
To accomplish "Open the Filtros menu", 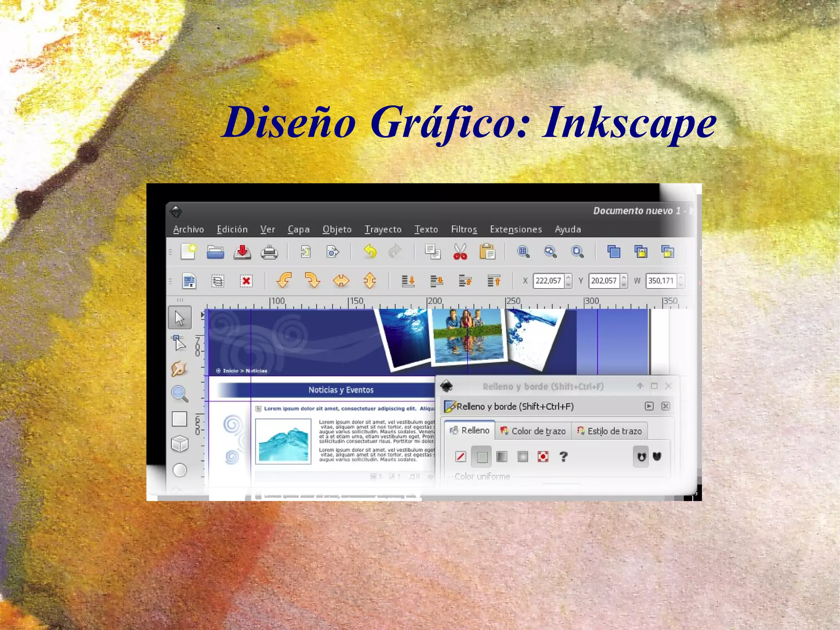I will (464, 229).
